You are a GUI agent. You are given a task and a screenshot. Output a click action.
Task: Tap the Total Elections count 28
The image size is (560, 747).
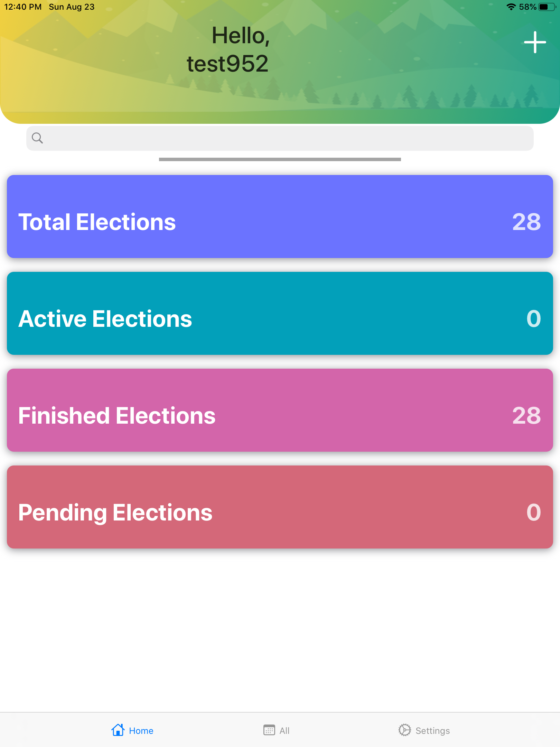(526, 222)
